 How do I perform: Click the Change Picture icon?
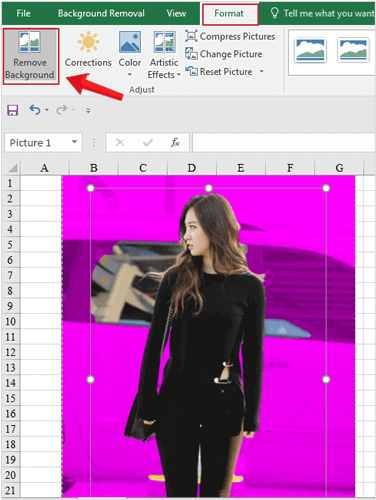(x=191, y=54)
